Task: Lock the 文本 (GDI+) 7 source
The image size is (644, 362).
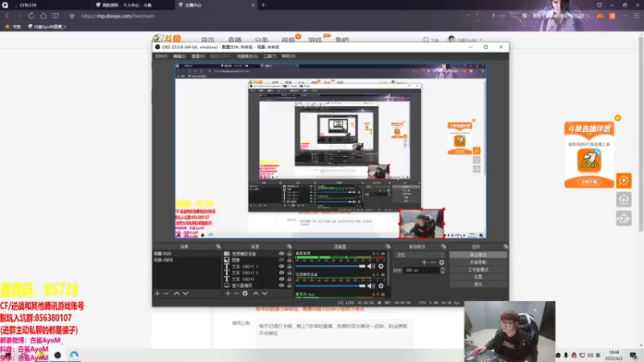Action: point(289,266)
